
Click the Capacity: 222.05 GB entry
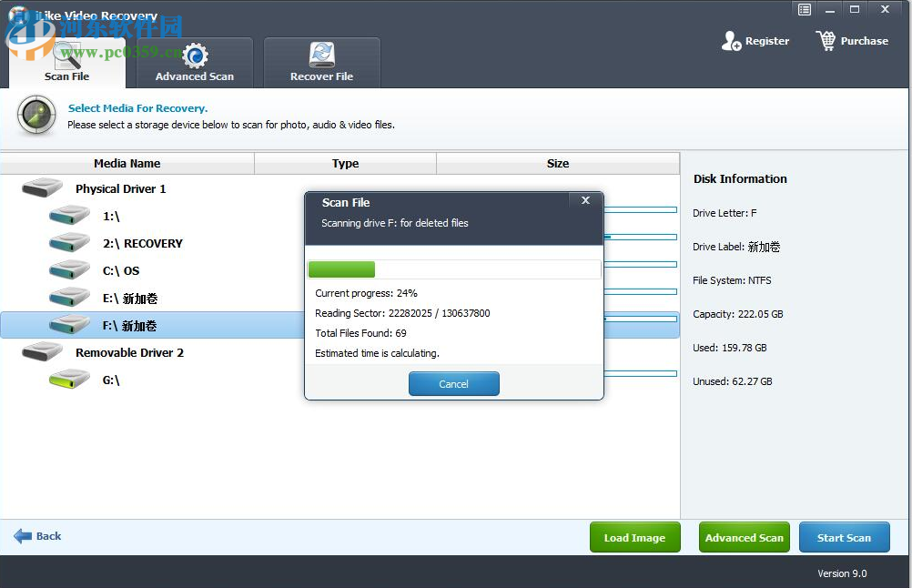(x=737, y=314)
